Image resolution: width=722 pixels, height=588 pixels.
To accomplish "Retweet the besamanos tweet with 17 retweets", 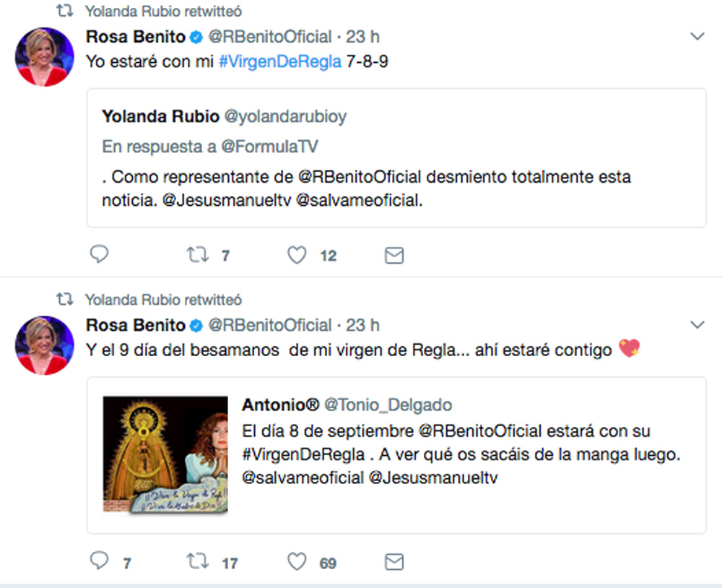I will click(198, 562).
